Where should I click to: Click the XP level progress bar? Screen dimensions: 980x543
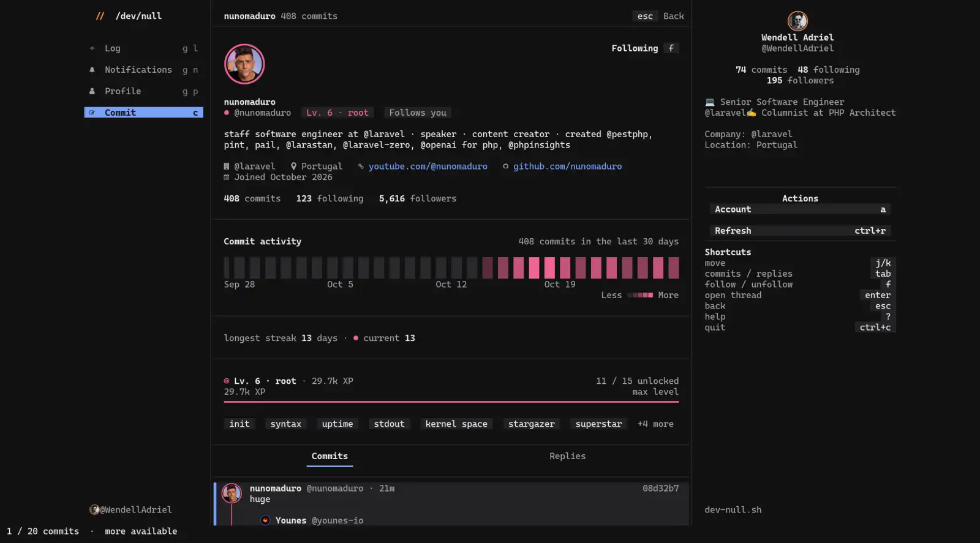click(x=451, y=402)
